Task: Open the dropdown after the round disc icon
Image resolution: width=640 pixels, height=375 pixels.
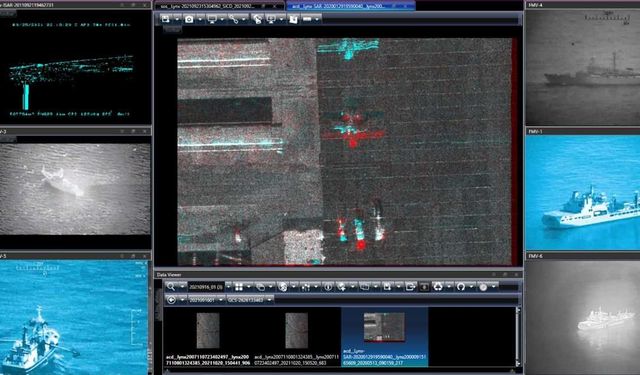Action: point(493,287)
